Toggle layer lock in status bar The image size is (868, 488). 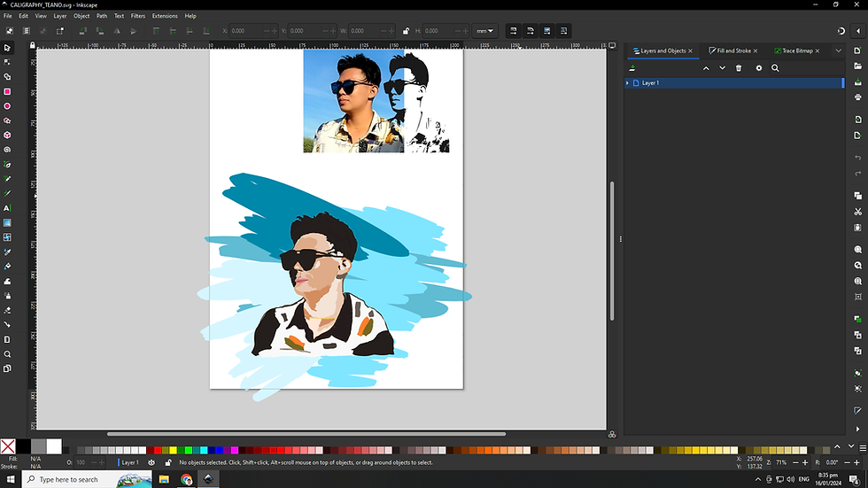[168, 462]
